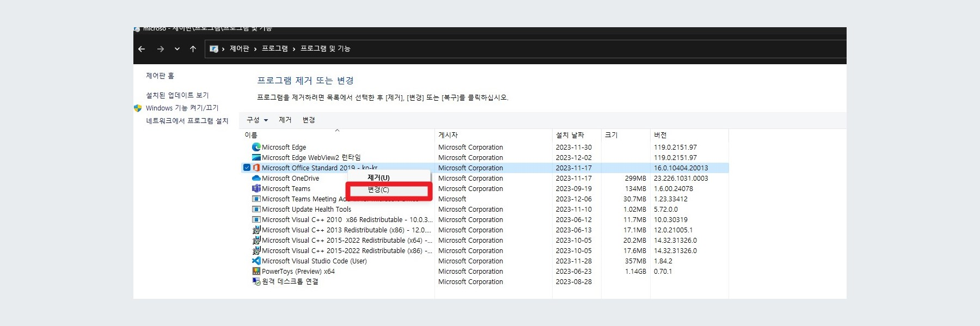Select Microsoft Visual Studio Code icon
Viewport: 980px width, 326px height.
pos(256,261)
